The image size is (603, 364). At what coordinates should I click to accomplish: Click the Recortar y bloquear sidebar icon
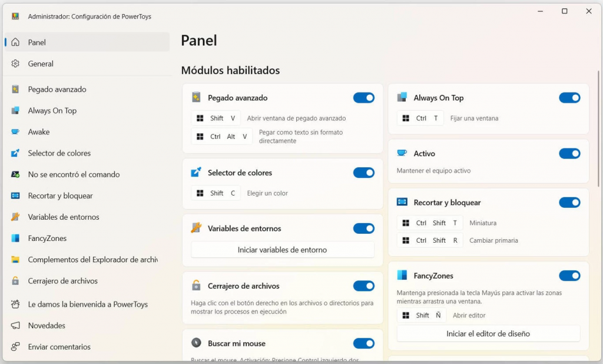coord(16,196)
